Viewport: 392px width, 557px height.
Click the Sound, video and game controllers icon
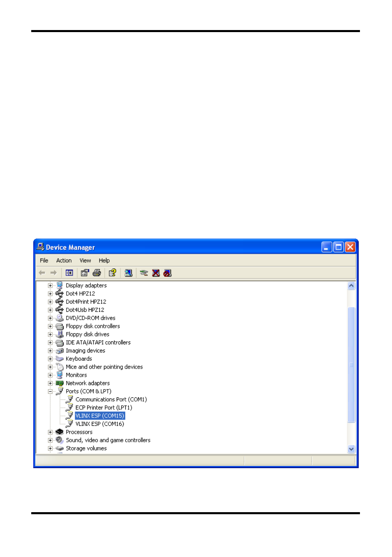[60, 440]
